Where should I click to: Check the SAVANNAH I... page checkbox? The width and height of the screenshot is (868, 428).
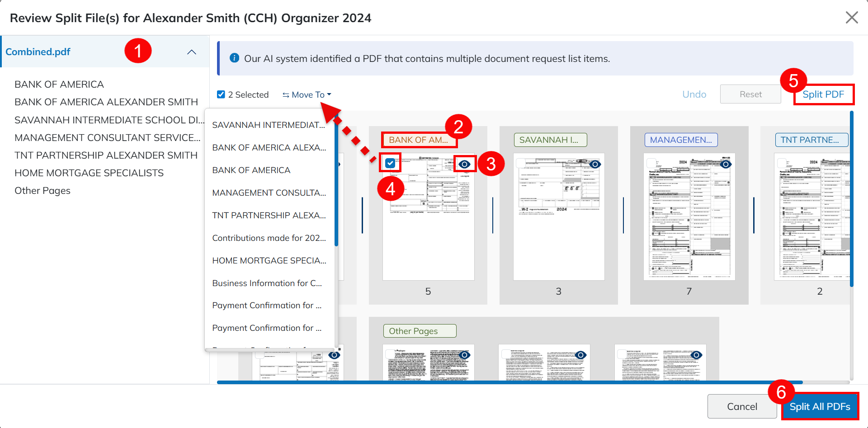[521, 163]
